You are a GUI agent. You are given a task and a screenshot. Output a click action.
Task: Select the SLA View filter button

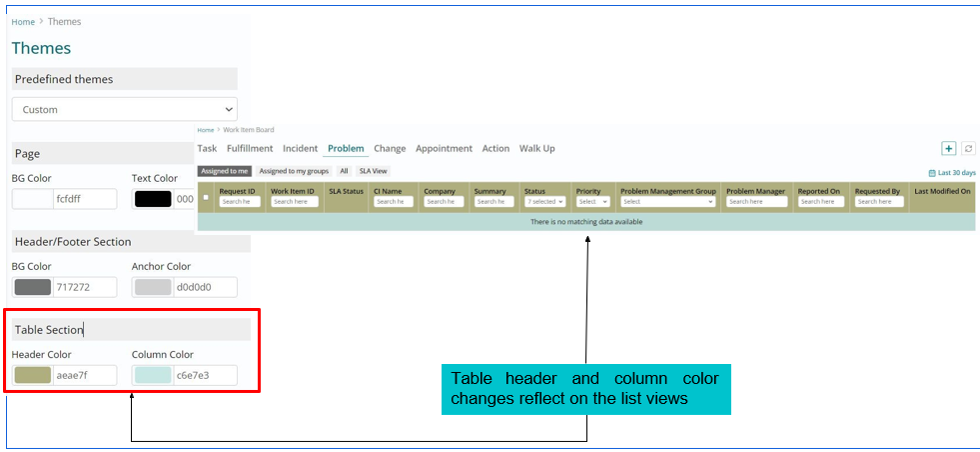click(373, 171)
